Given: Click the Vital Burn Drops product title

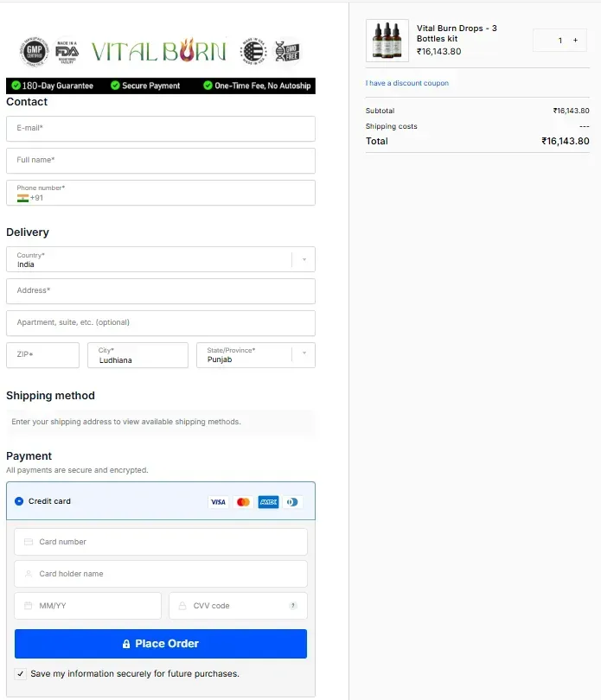Looking at the screenshot, I should pyautogui.click(x=457, y=34).
